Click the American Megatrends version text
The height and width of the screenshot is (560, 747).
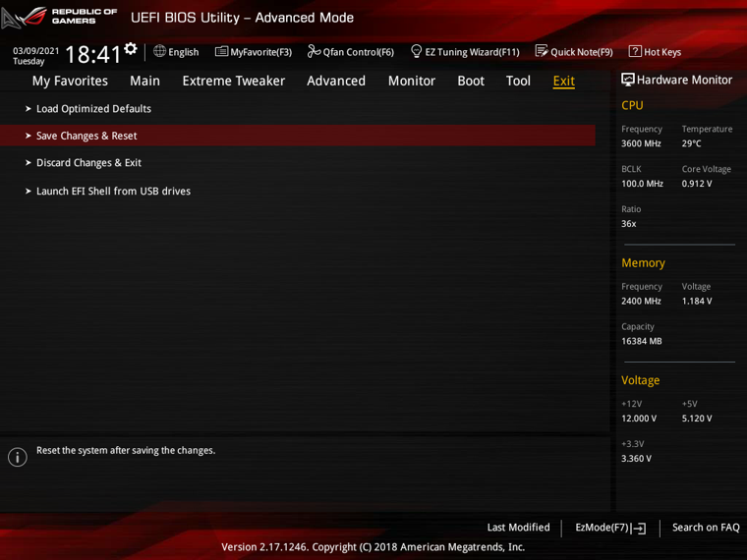point(373,546)
